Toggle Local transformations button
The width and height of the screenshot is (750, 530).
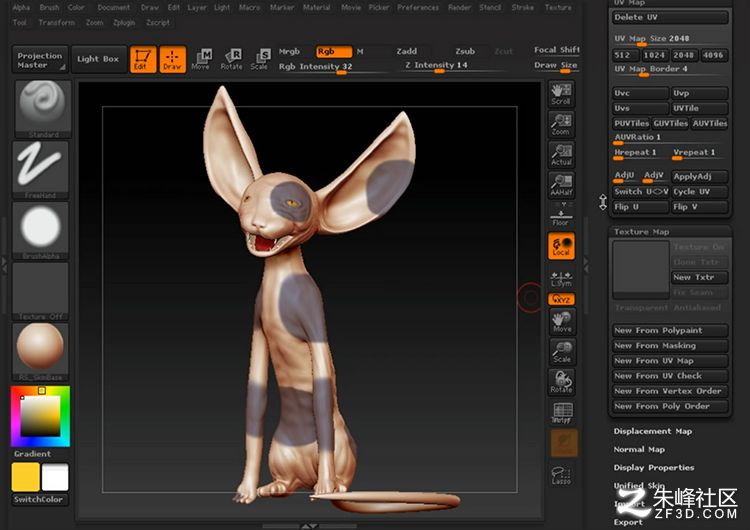pos(562,246)
